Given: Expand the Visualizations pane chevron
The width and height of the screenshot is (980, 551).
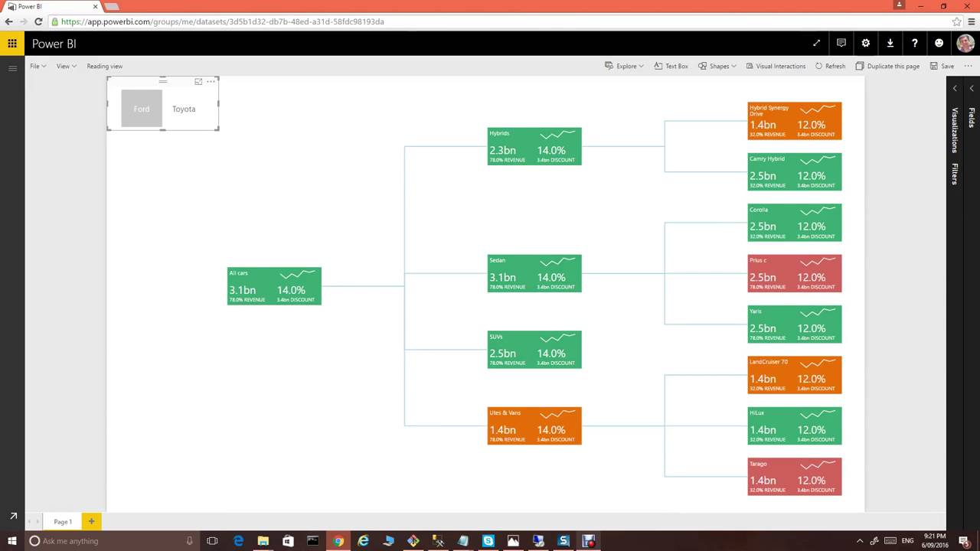Looking at the screenshot, I should [x=955, y=89].
